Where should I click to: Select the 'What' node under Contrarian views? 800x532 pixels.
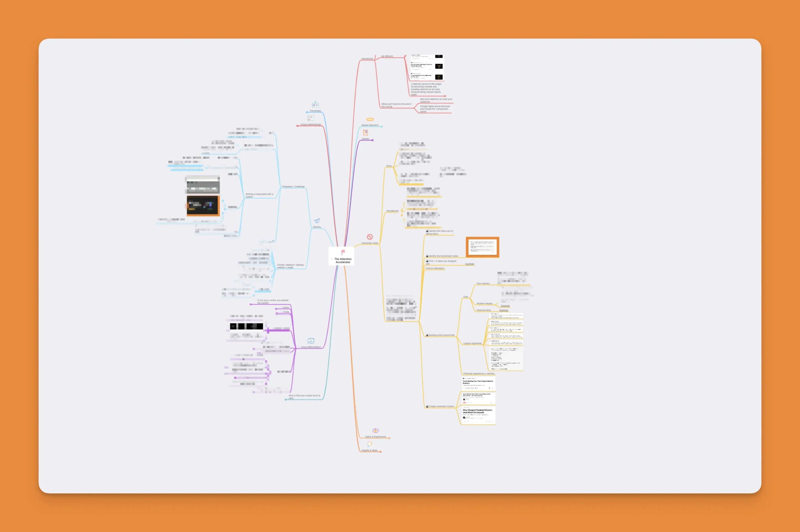coord(389,166)
